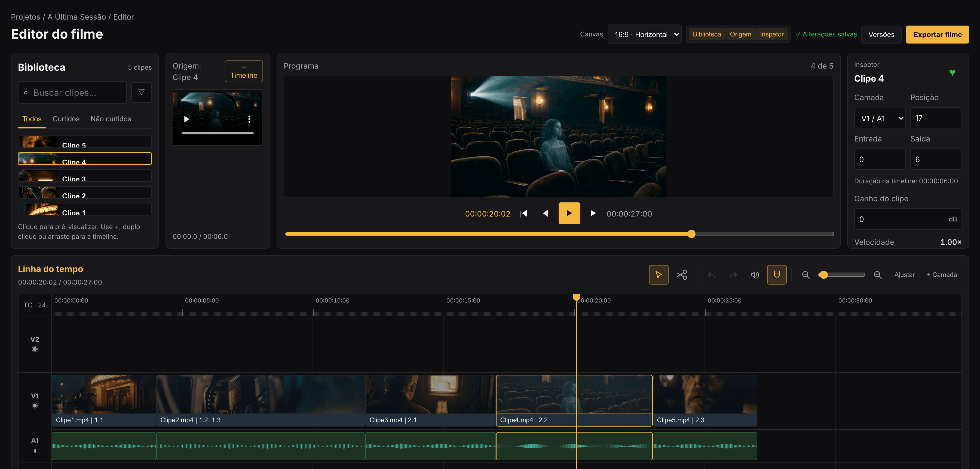Toggle the magnet snapping button

pyautogui.click(x=776, y=274)
